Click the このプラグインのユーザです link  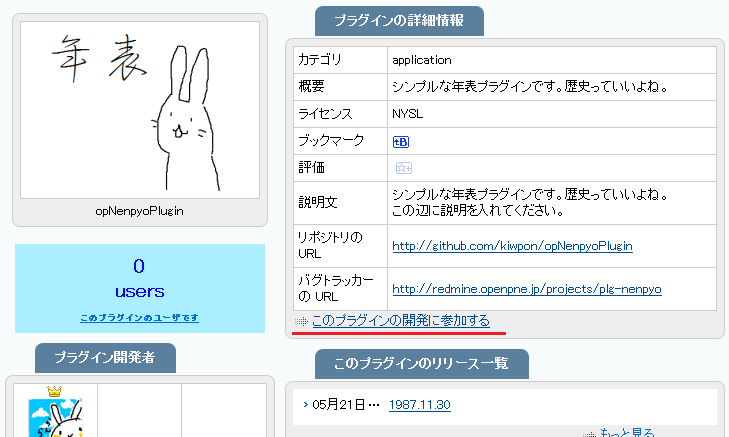(139, 318)
